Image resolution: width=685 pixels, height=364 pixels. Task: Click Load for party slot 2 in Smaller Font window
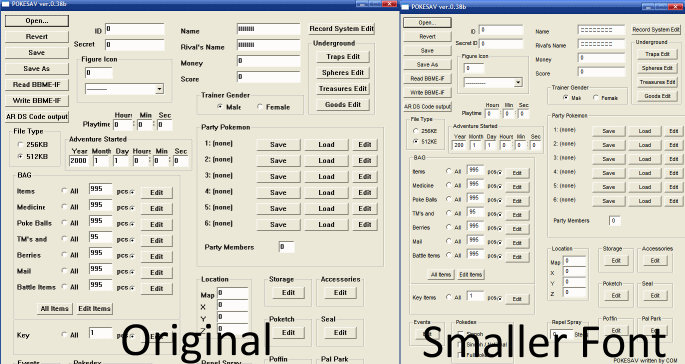coord(644,145)
